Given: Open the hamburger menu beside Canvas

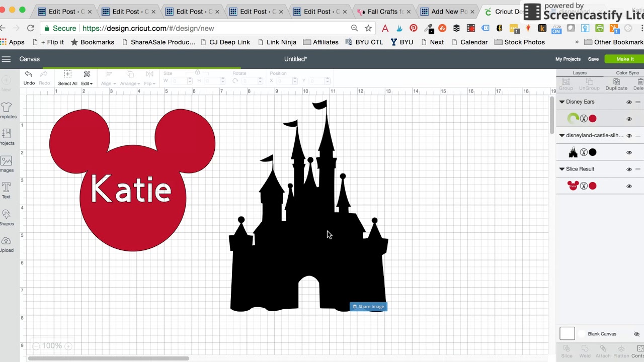Looking at the screenshot, I should pos(6,59).
